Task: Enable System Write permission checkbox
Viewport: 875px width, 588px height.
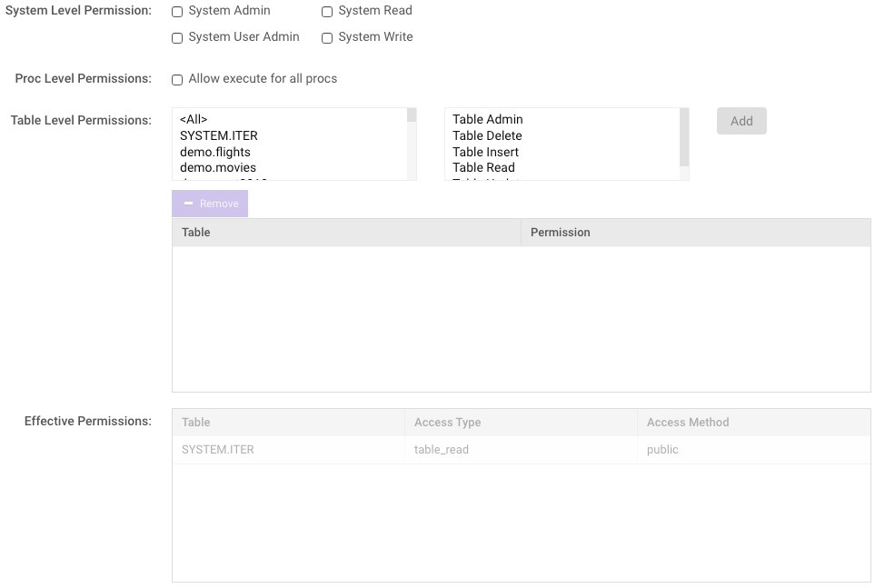Action: point(327,38)
